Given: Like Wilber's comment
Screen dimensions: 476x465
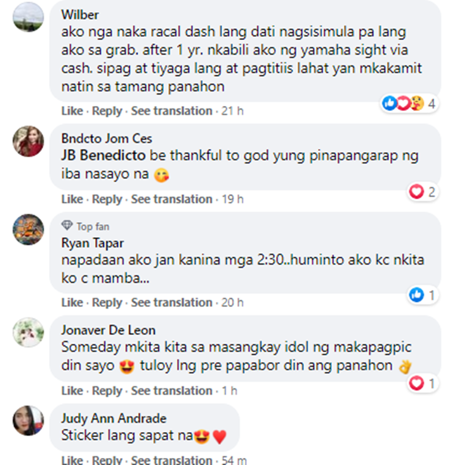Looking at the screenshot, I should click(x=72, y=111).
